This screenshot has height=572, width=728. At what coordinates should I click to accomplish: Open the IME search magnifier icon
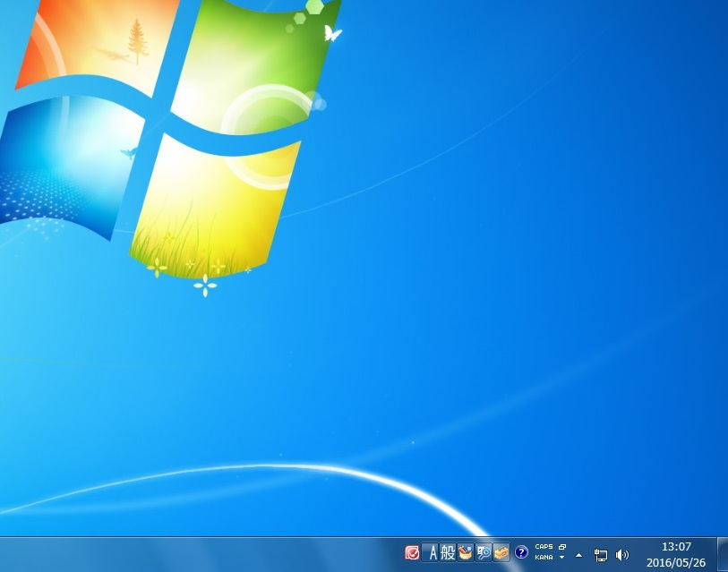point(484,552)
